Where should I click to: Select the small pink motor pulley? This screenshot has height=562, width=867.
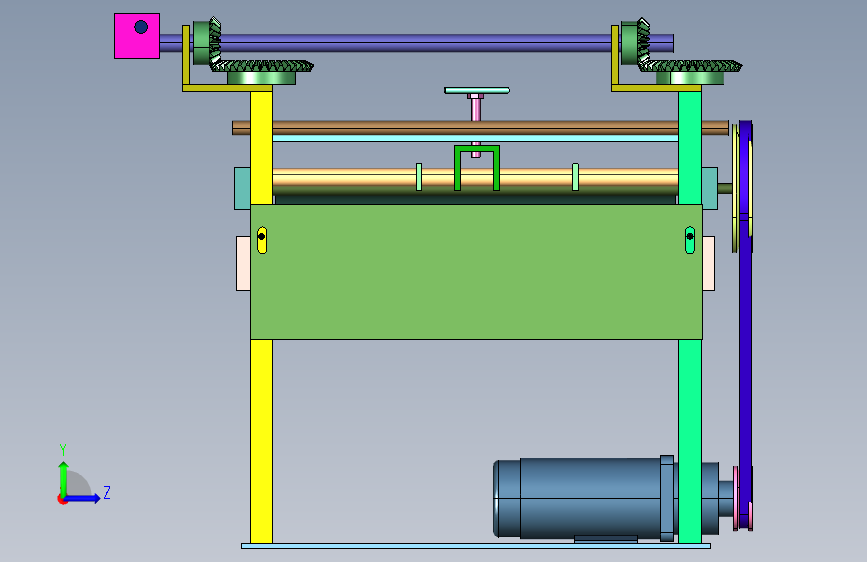coord(736,498)
